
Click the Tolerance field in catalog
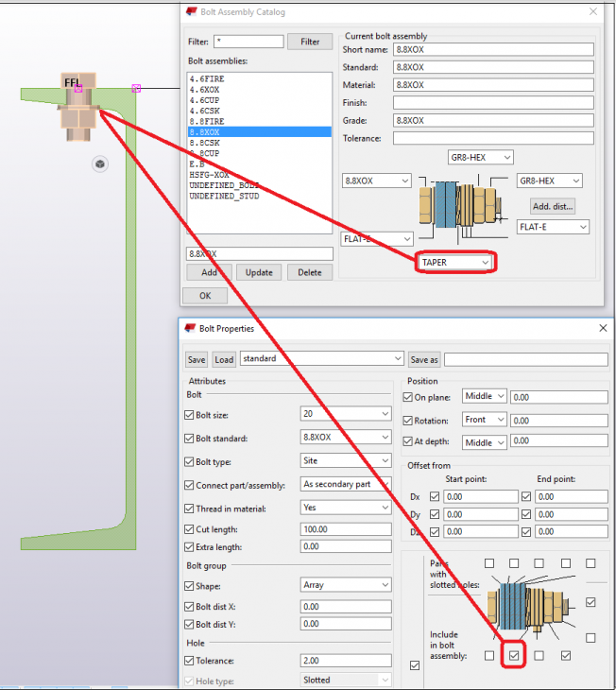pos(493,138)
